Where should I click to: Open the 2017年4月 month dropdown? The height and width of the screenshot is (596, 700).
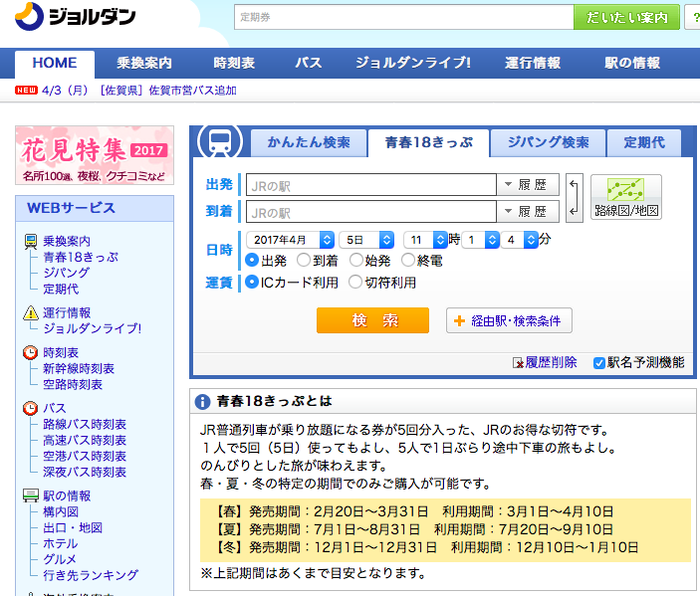tap(290, 240)
